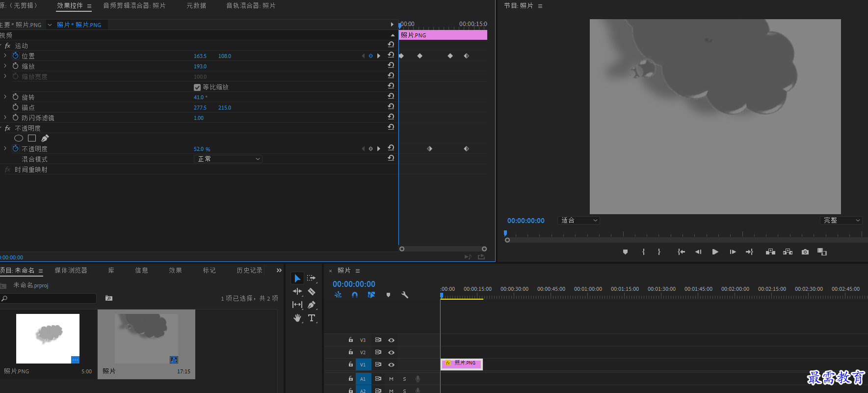This screenshot has width=868, height=393.
Task: Toggle animation stopwatch for 位置
Action: point(16,56)
